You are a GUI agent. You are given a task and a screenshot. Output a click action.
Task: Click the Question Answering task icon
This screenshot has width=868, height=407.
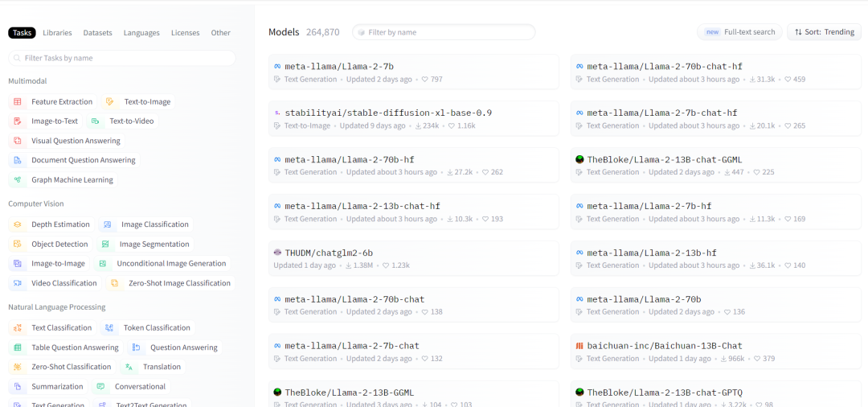click(136, 347)
